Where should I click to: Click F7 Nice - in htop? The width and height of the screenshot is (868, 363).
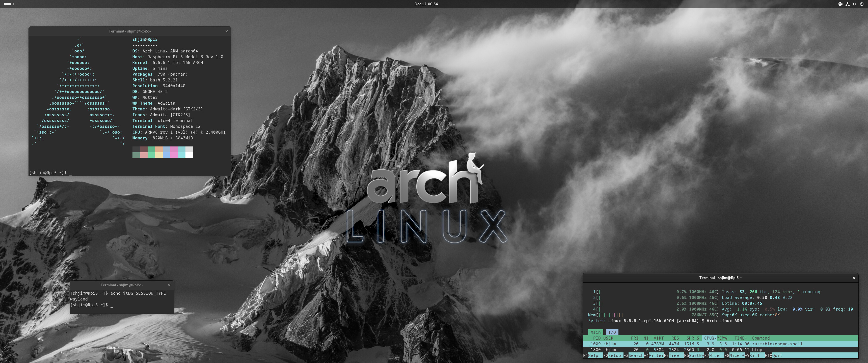[x=714, y=355]
